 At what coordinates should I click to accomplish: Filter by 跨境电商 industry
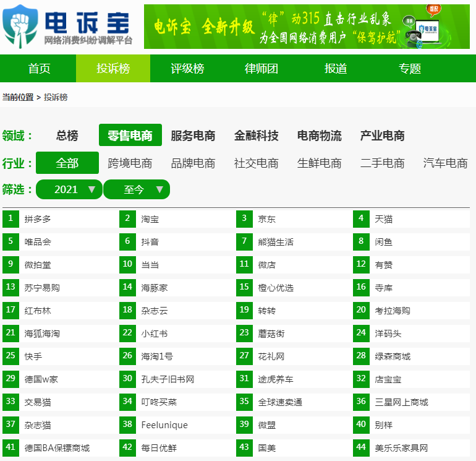(x=130, y=163)
